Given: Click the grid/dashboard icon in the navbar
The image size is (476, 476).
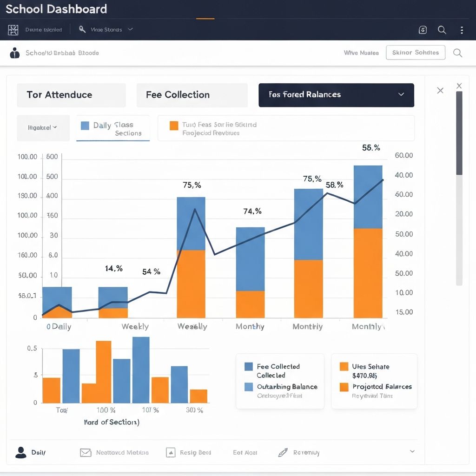Looking at the screenshot, I should pyautogui.click(x=13, y=30).
